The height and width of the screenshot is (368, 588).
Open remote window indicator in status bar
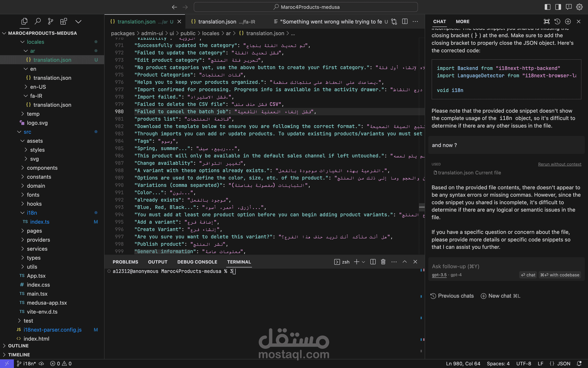pyautogui.click(x=7, y=364)
